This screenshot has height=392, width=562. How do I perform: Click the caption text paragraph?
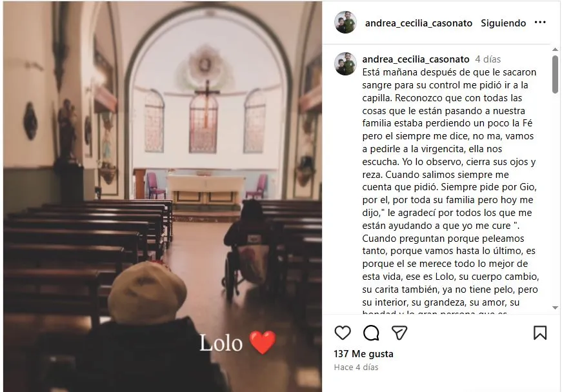[x=450, y=187]
